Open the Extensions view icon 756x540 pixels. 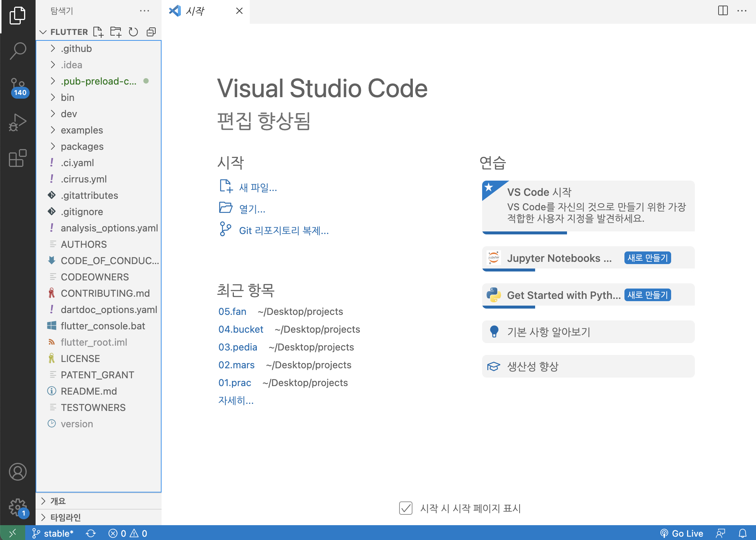click(17, 158)
